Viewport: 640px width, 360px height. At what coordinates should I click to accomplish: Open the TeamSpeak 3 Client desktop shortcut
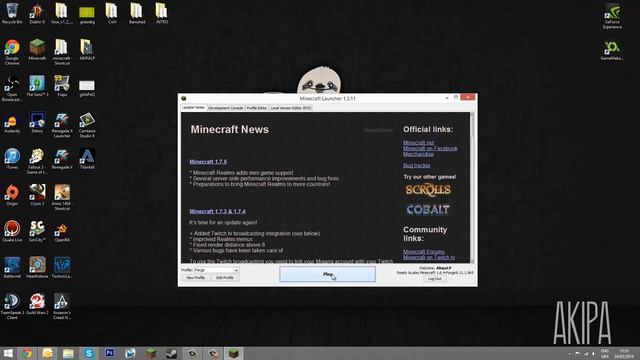(12, 306)
